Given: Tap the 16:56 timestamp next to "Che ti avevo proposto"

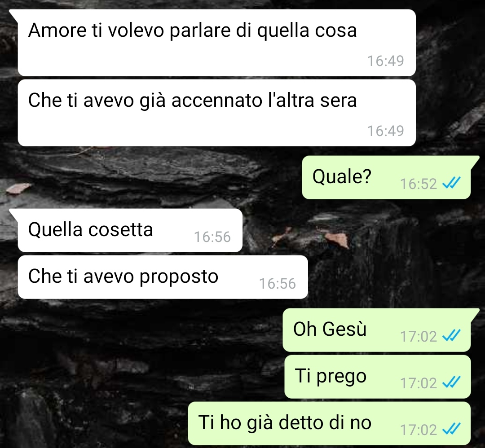Looking at the screenshot, I should [x=278, y=284].
